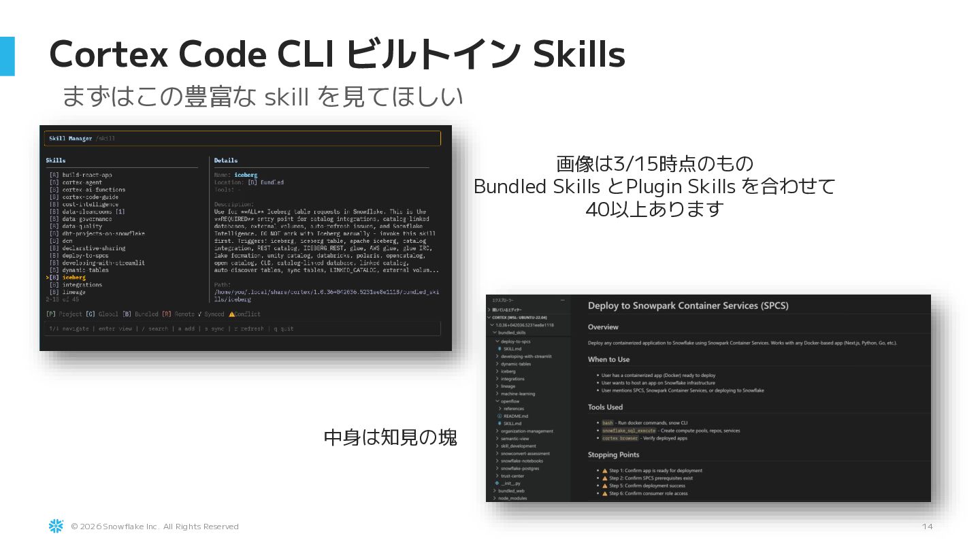
Task: Collapse the CORTEX [WSL: UBUNTU-22.04] section
Action: [x=489, y=318]
